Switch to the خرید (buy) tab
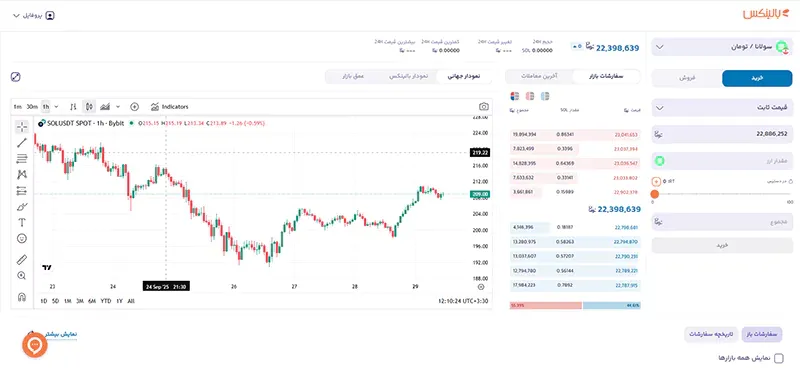 tap(757, 79)
